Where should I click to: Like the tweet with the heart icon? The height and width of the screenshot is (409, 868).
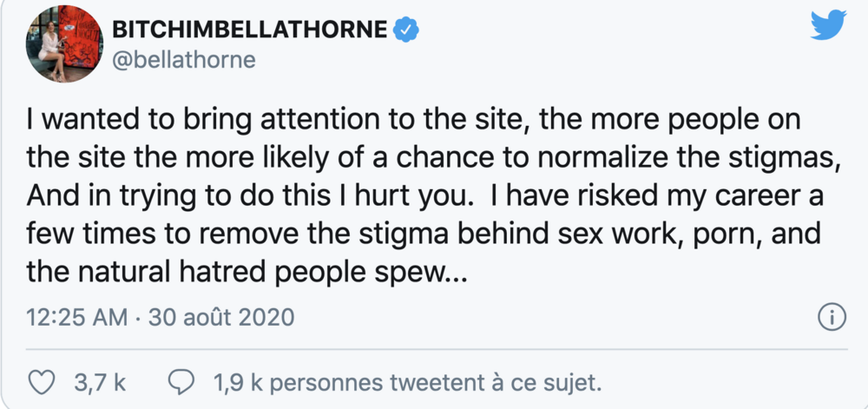pos(43,381)
